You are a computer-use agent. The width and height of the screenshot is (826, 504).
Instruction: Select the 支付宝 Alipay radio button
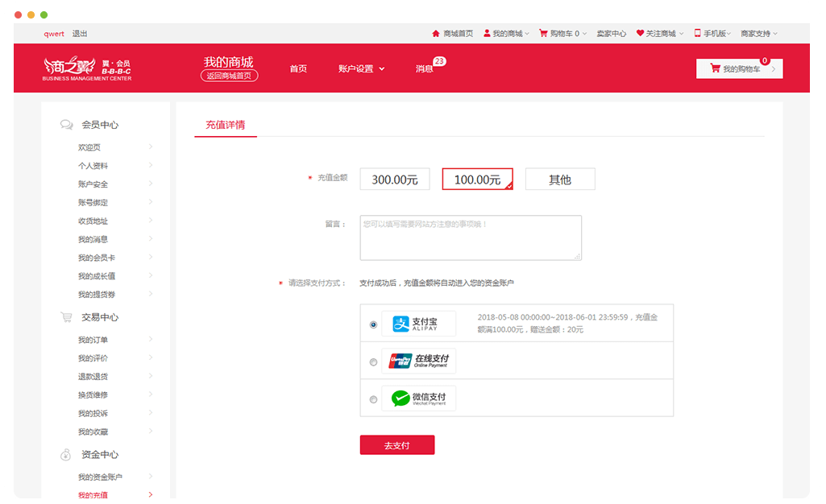click(373, 324)
